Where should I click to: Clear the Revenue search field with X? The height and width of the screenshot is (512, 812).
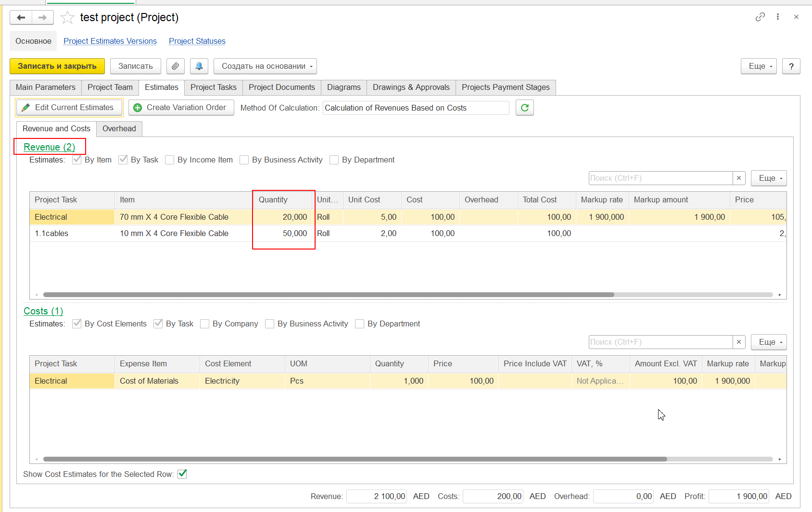[x=739, y=178]
